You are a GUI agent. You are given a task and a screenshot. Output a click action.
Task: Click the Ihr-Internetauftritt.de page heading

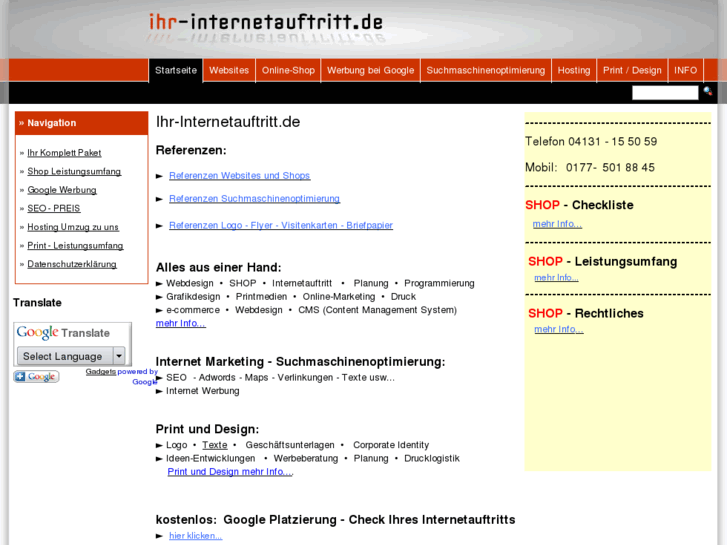228,122
